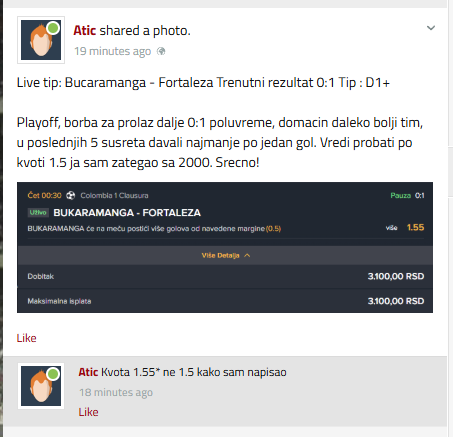The image size is (453, 437).
Task: Click the 18 minutes ago comment timestamp
Action: (116, 392)
